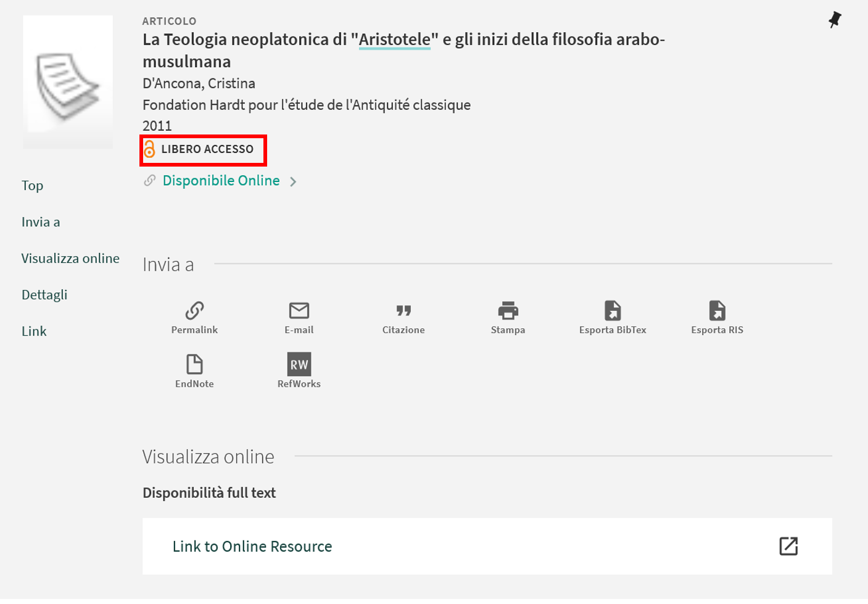Expand chevron next to Disponibile Online
The width and height of the screenshot is (868, 604).
coord(294,181)
